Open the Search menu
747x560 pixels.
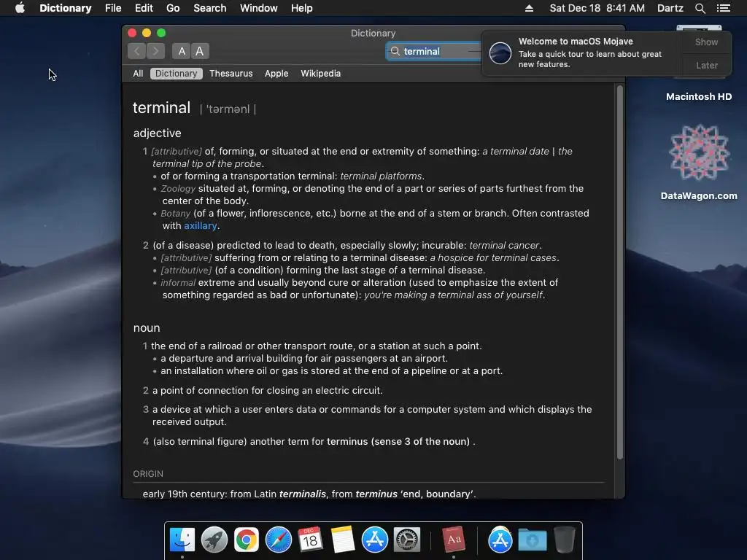coord(209,8)
